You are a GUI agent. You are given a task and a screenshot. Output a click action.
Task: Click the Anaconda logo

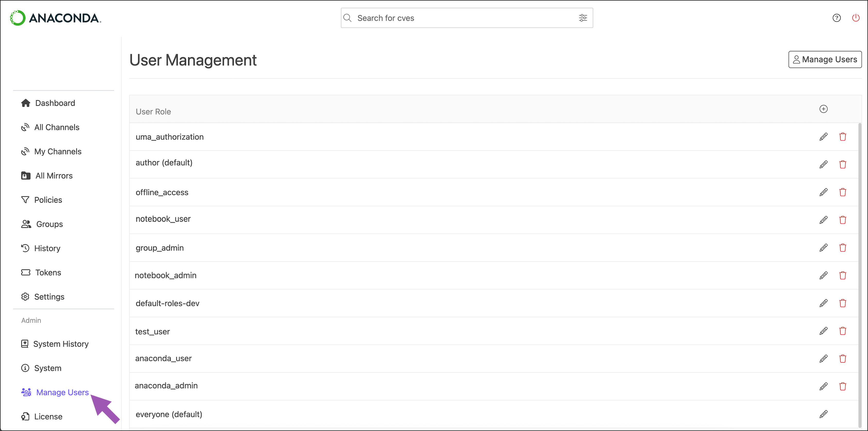pyautogui.click(x=56, y=18)
